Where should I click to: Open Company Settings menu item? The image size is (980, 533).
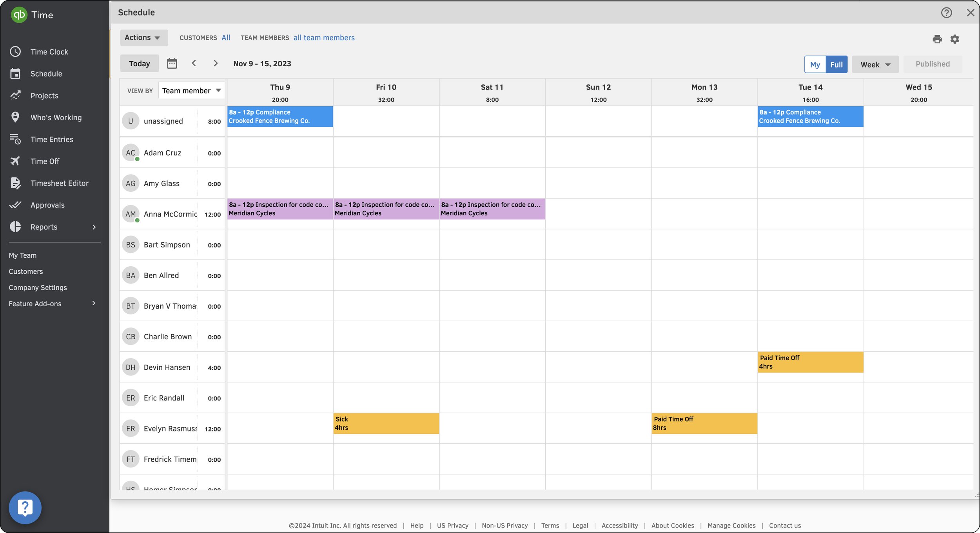click(x=38, y=287)
